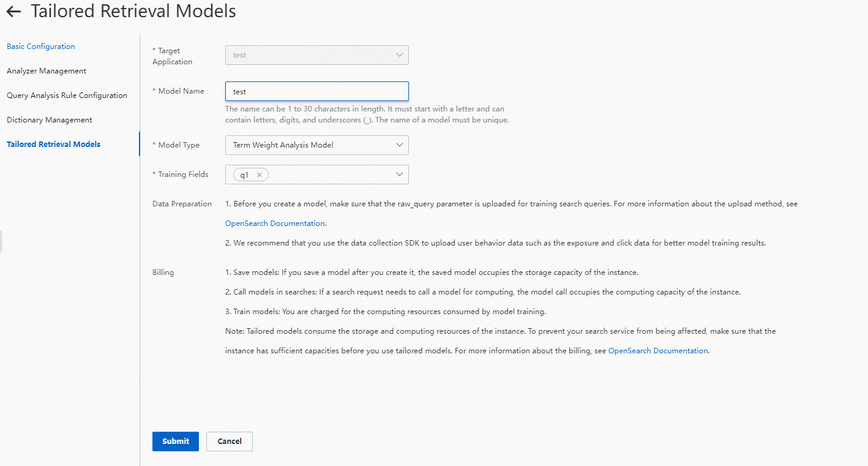
Task: Open Query Analysis Rule Configuration
Action: [67, 96]
